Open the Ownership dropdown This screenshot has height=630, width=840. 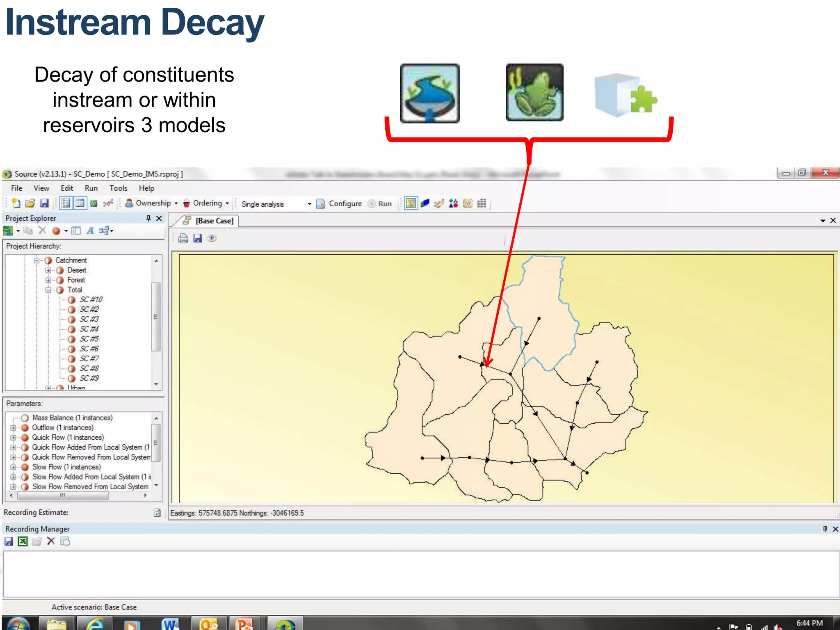(152, 203)
